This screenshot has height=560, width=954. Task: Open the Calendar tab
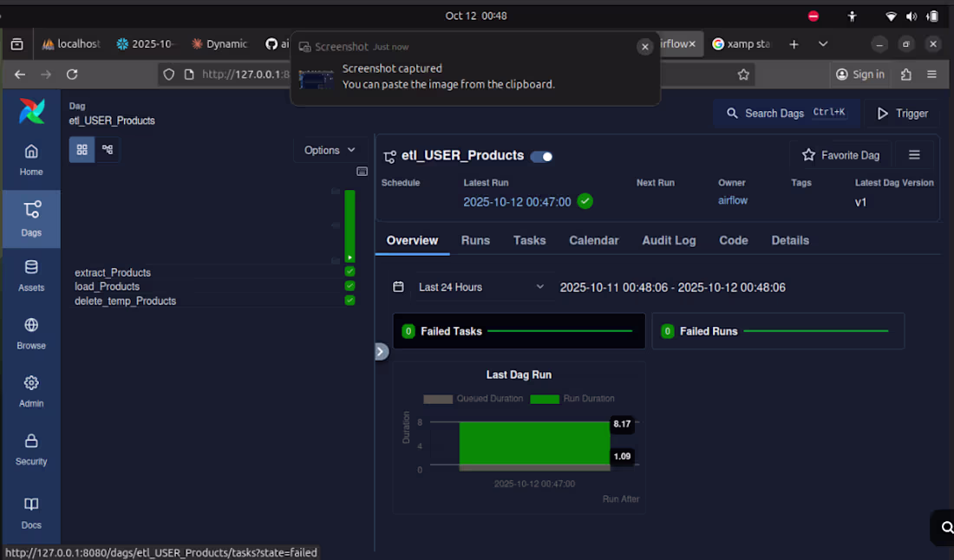click(593, 240)
